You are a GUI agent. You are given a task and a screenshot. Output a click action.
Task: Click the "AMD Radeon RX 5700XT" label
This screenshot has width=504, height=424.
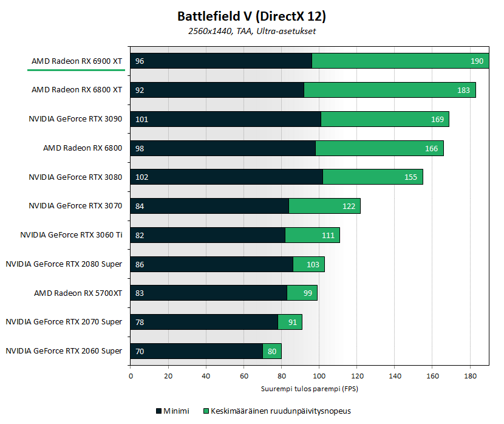[x=78, y=293]
